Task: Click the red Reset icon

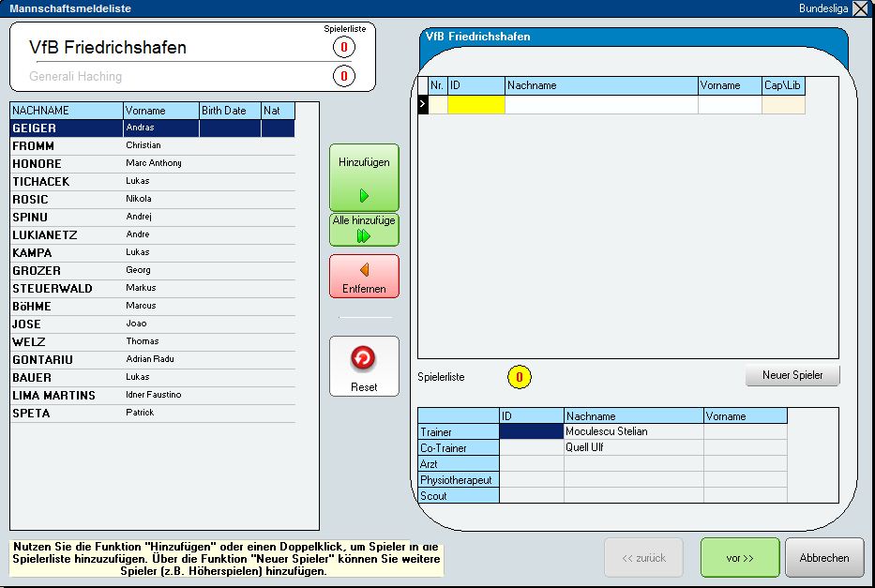Action: click(x=364, y=358)
